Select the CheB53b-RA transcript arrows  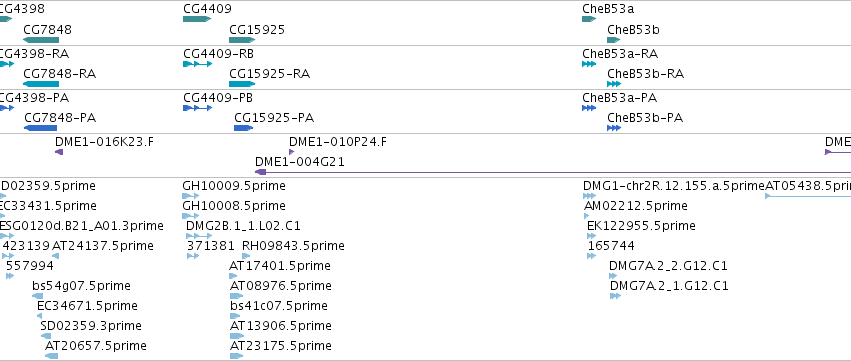coord(614,84)
